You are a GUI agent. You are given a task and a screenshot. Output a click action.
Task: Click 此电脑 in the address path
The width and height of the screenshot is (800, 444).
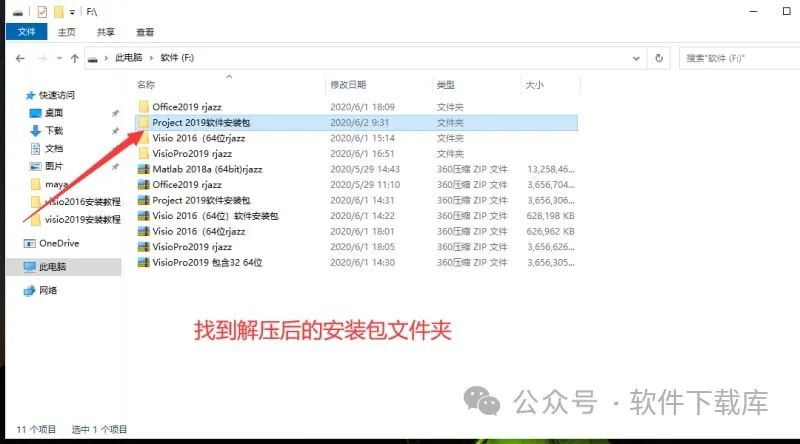click(129, 58)
